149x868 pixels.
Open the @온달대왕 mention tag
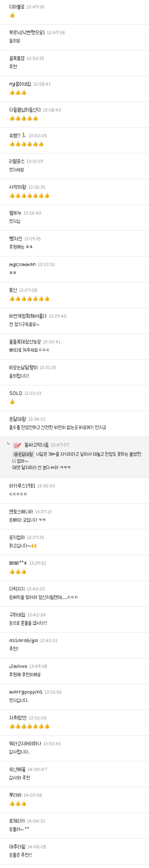(23, 454)
